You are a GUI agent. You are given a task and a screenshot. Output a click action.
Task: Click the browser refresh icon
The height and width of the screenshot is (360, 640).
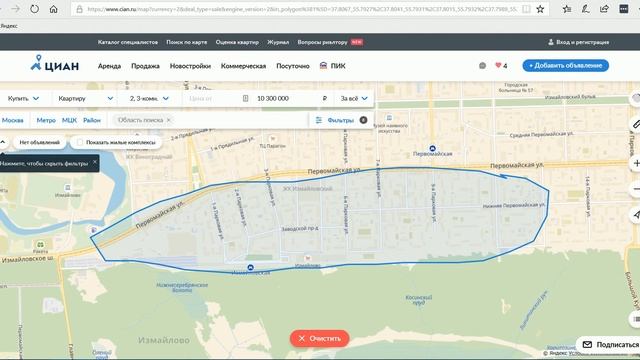click(x=34, y=9)
